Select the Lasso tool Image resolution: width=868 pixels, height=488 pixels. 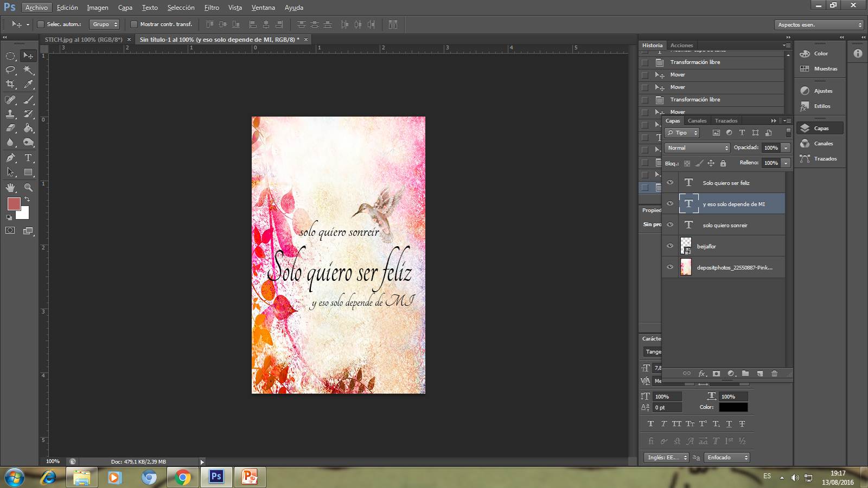point(10,70)
